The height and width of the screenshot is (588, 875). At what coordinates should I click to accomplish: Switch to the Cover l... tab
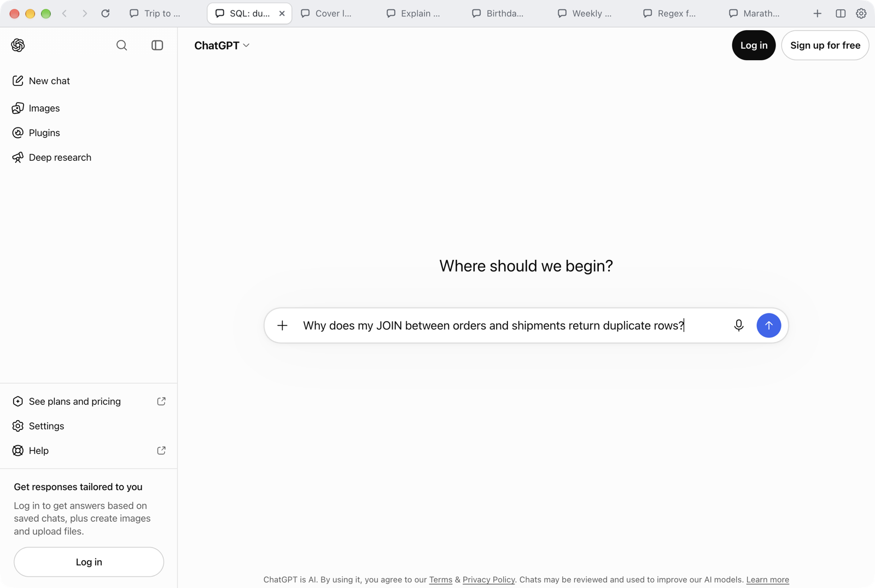click(334, 14)
